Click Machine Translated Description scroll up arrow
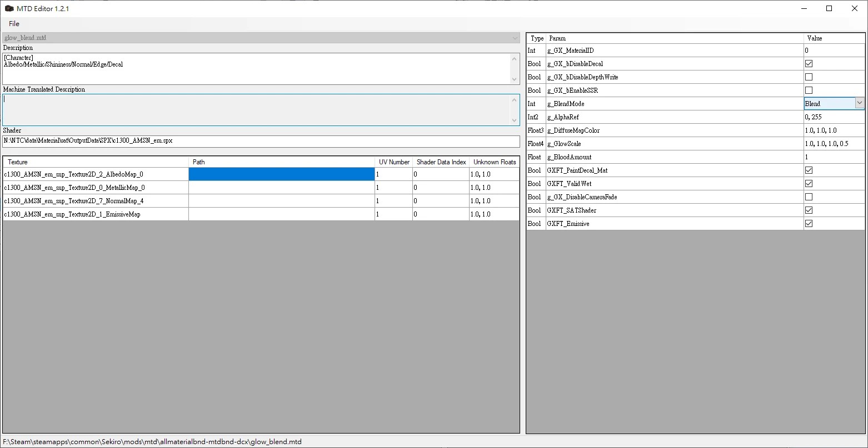The height and width of the screenshot is (448, 868). click(x=515, y=100)
